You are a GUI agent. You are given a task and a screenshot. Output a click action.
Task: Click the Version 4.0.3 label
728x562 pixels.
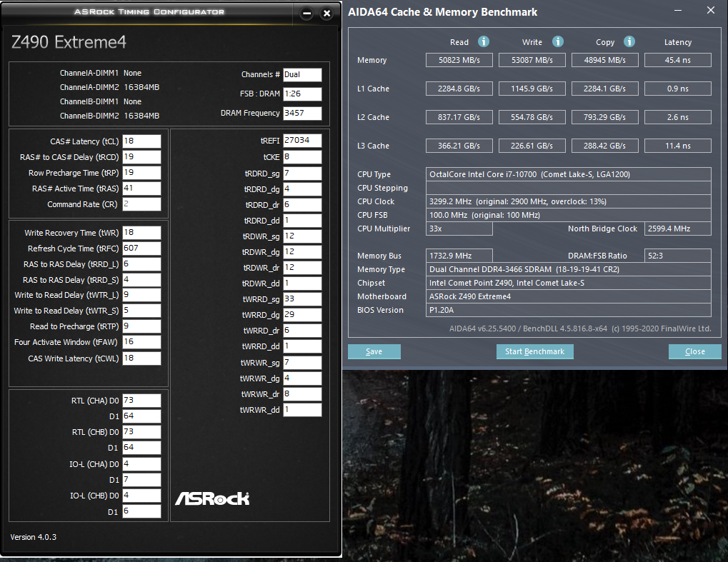[34, 537]
